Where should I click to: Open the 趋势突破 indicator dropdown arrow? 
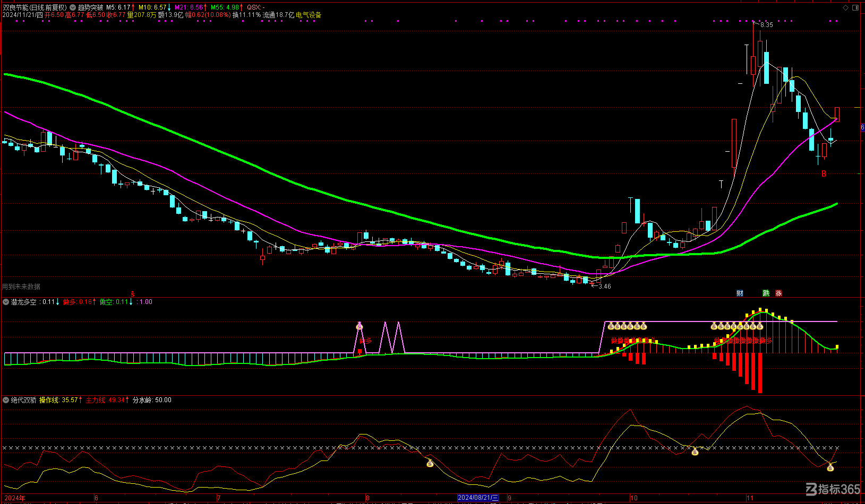pos(73,7)
